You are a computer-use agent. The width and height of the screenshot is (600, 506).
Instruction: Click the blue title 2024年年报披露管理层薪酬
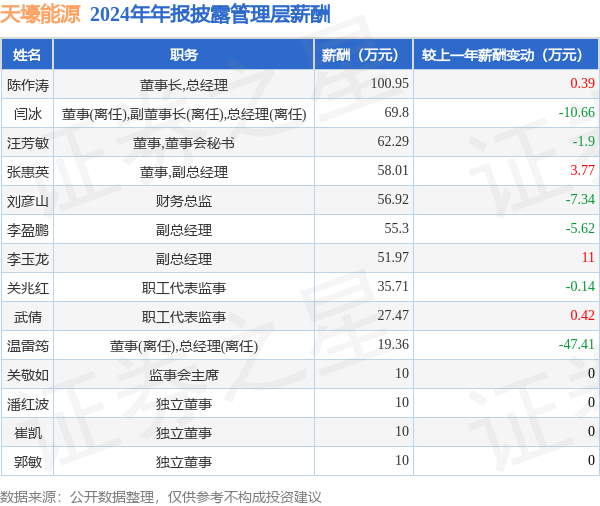(210, 15)
